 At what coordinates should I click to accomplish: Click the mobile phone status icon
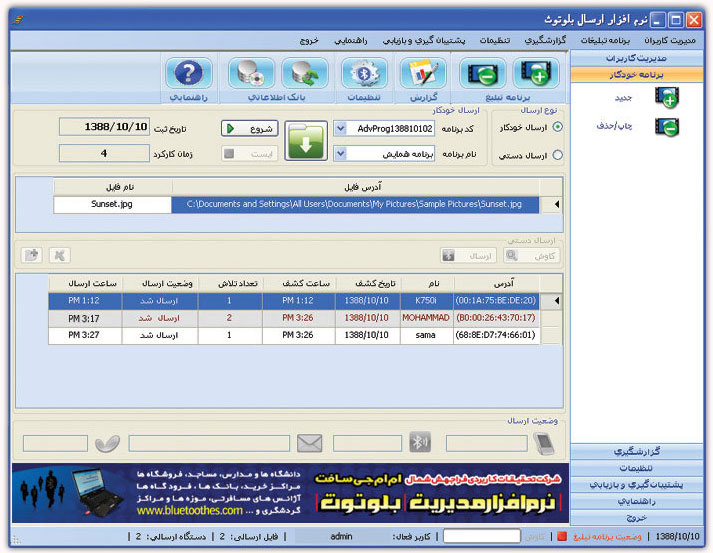point(544,443)
